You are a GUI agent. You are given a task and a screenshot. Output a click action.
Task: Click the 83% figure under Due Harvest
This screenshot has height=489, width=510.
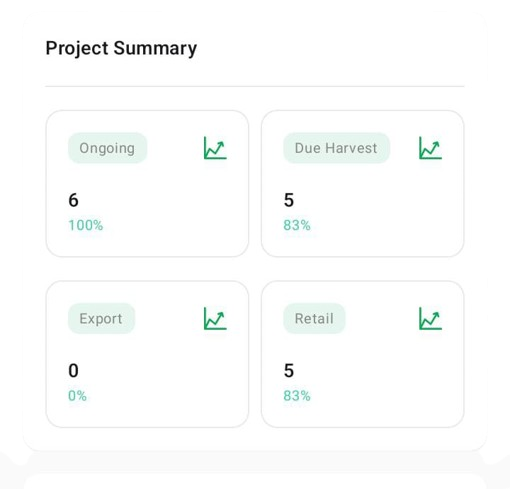tap(297, 225)
